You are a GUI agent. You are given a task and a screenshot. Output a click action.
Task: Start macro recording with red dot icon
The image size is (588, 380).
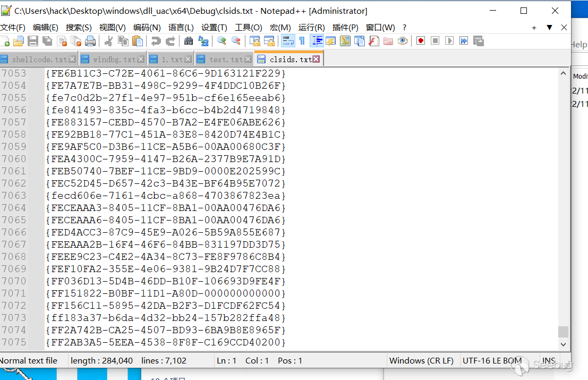pyautogui.click(x=421, y=41)
